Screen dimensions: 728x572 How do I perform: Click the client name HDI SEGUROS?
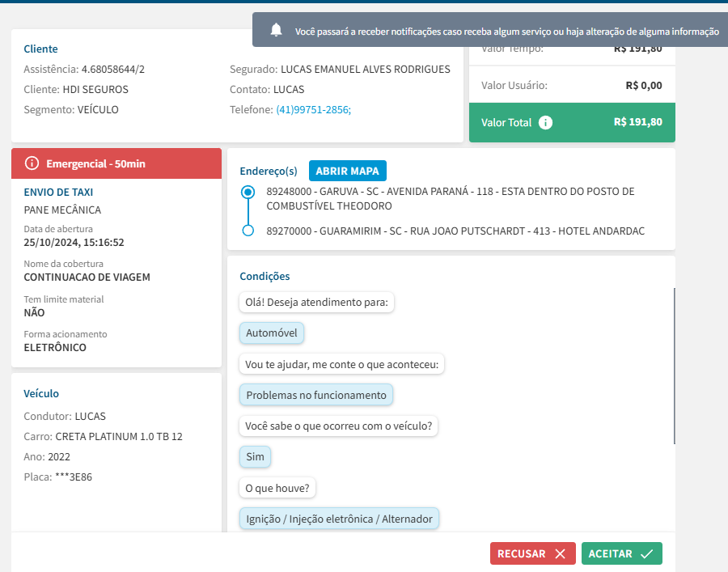pos(95,89)
